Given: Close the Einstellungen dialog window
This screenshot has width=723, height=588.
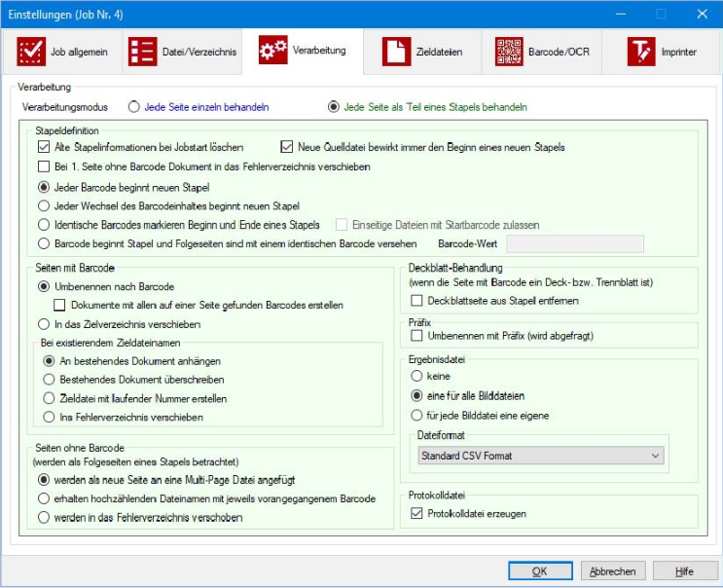Looking at the screenshot, I should coord(702,15).
